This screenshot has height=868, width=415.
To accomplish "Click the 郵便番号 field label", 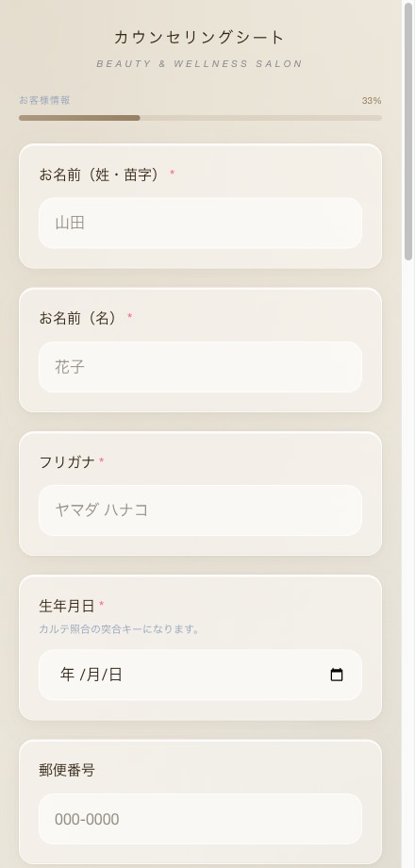I will (x=67, y=770).
